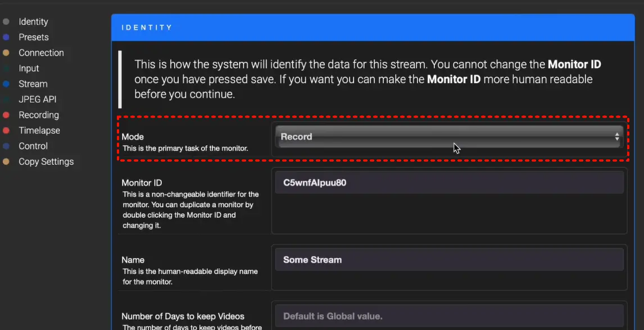The width and height of the screenshot is (644, 330).
Task: Click the red dot beside Recording
Action: [x=6, y=115]
